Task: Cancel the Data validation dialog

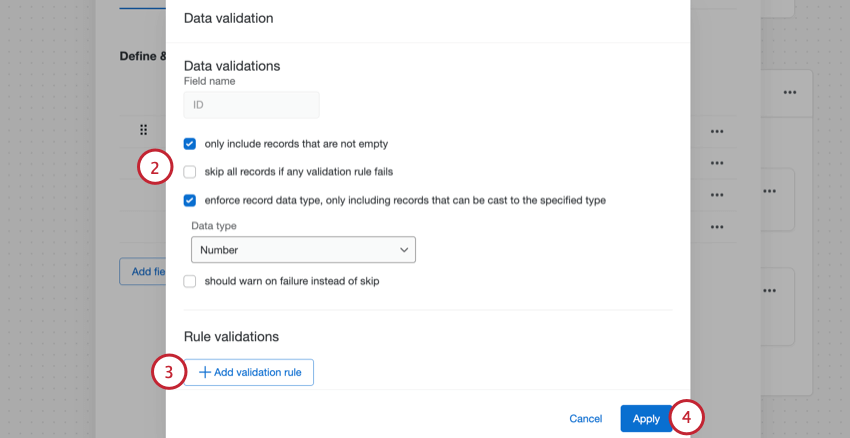Action: pyautogui.click(x=585, y=418)
